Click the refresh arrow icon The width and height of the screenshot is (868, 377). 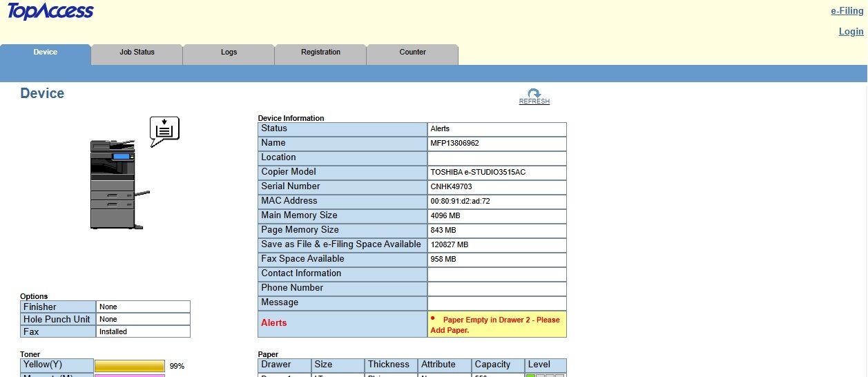534,93
